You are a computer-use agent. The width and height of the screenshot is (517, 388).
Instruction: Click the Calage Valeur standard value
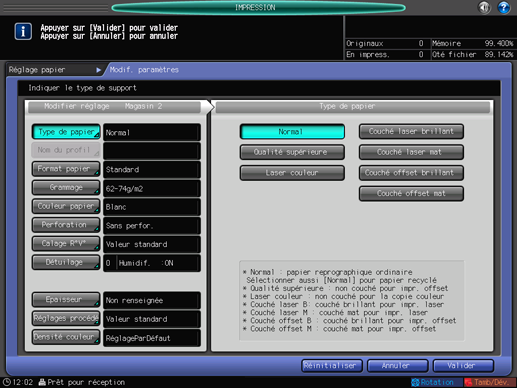152,244
